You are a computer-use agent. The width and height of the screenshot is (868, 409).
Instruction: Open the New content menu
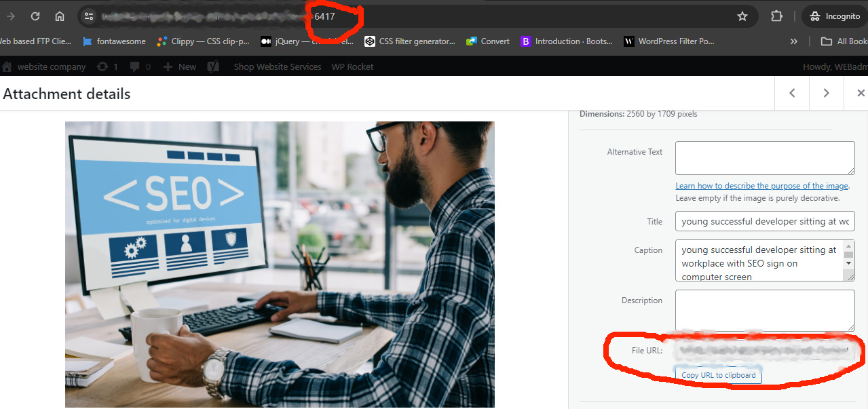point(180,66)
